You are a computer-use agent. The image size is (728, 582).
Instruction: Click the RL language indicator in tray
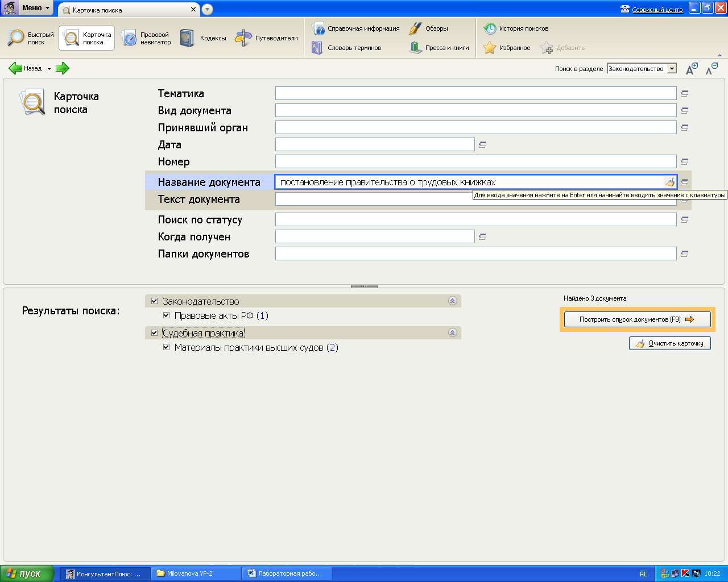(643, 574)
